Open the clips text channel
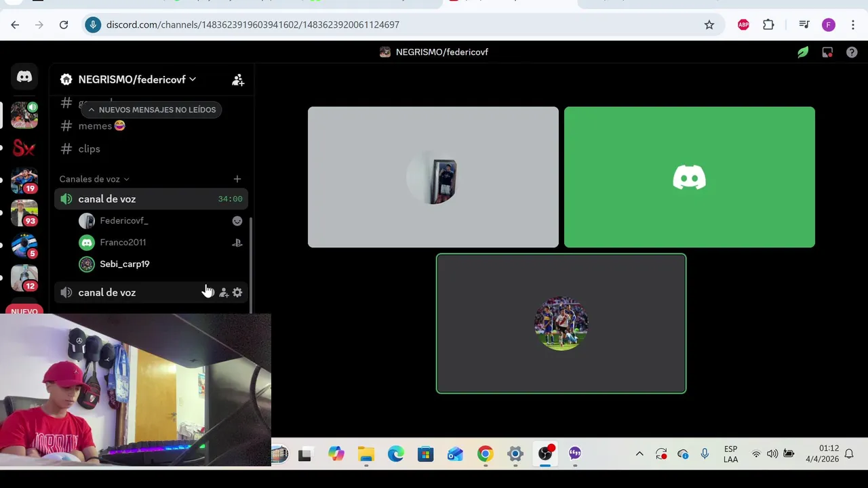This screenshot has width=868, height=488. [x=151, y=149]
